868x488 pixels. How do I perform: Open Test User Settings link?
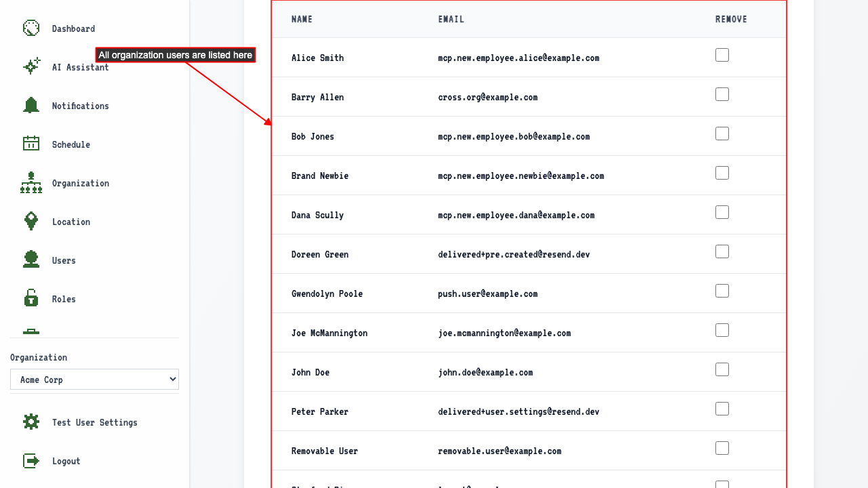[94, 422]
